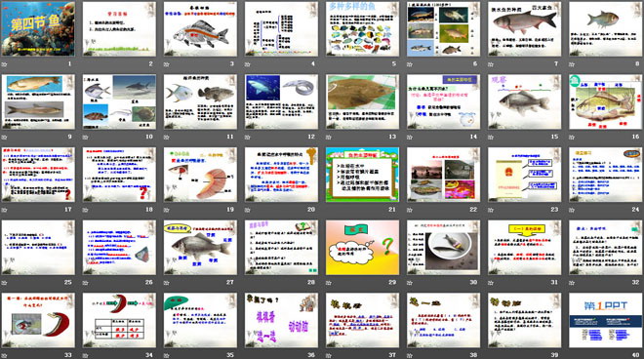
Task: Click the star icon under slide 14
Action: pos(410,137)
